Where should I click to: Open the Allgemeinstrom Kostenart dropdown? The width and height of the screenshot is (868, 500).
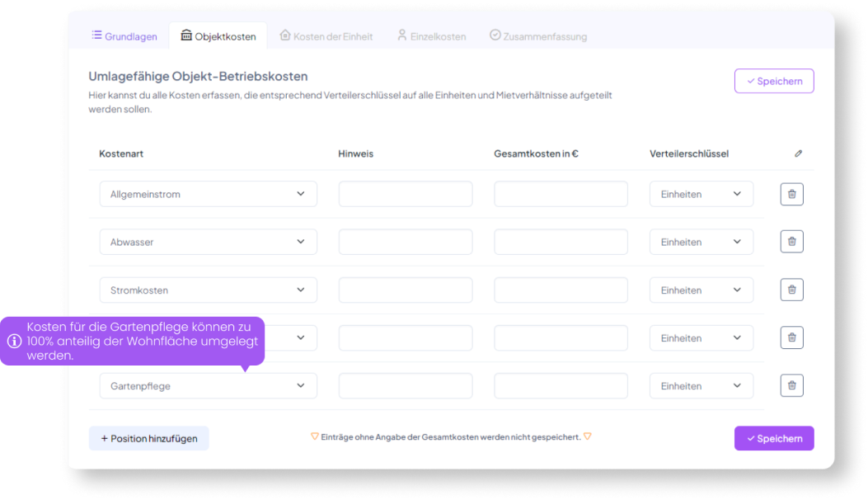click(x=208, y=194)
